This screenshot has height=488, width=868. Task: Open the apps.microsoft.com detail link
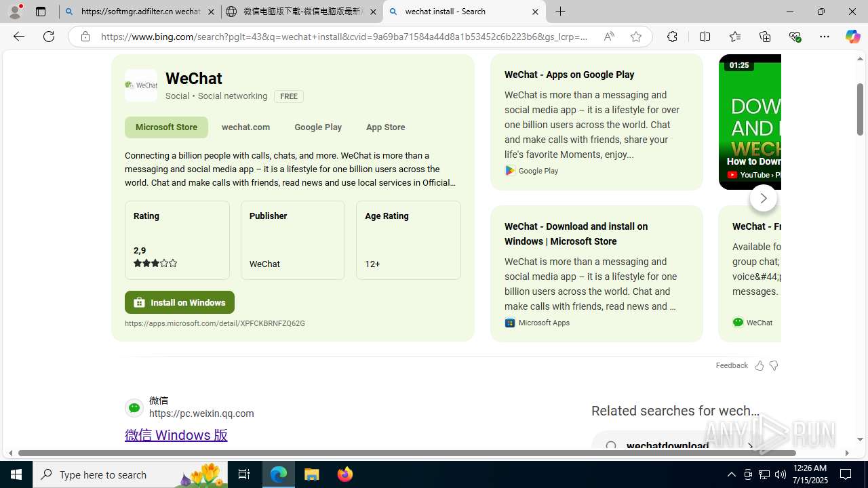(x=215, y=323)
